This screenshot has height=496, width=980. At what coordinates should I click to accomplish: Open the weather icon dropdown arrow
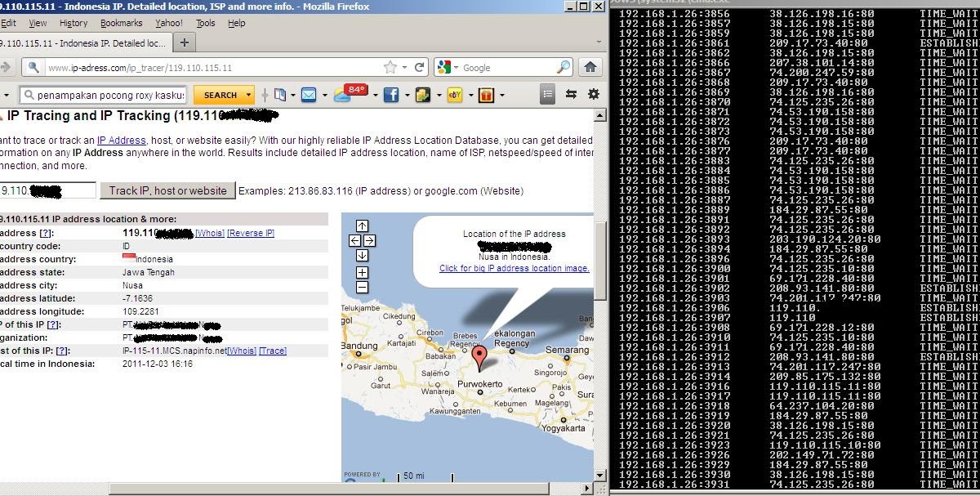click(x=375, y=96)
